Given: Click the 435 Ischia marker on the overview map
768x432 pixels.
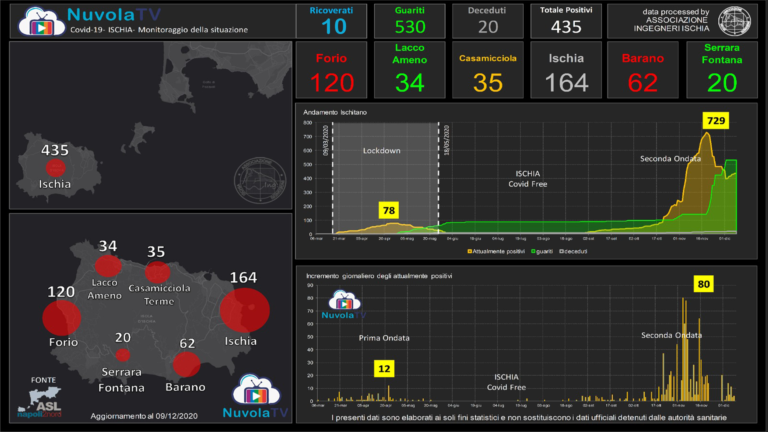Looking at the screenshot, I should (x=55, y=167).
